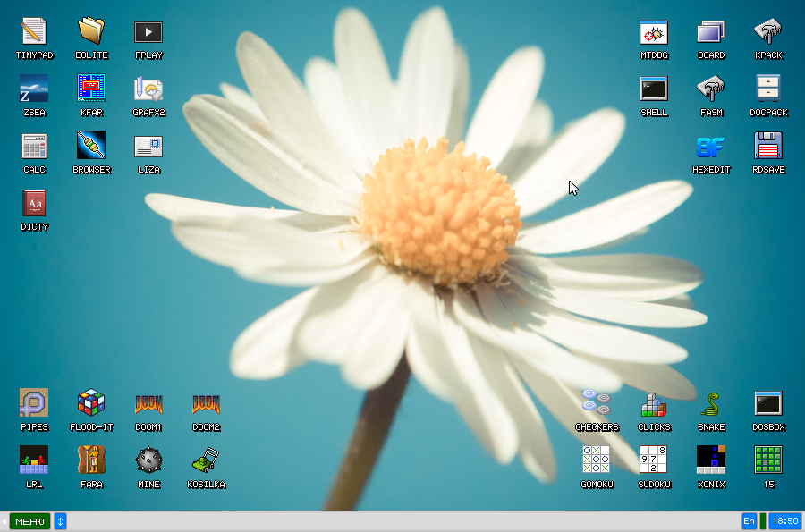Click the 18:50 taskbar clock
805x532 pixels.
tap(784, 521)
